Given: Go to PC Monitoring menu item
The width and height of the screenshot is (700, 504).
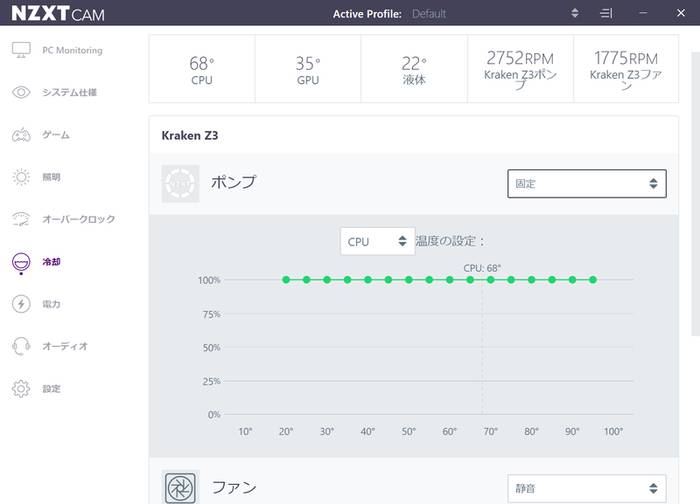Looking at the screenshot, I should point(72,50).
